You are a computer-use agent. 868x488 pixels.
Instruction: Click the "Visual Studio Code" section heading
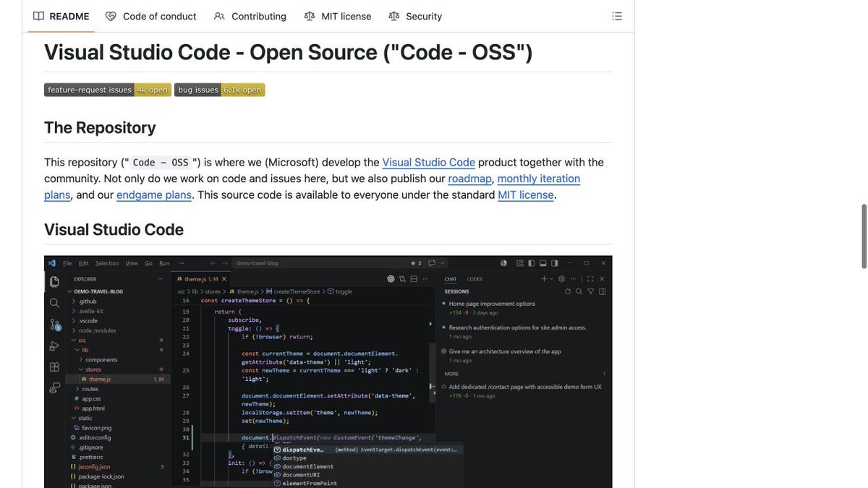114,230
